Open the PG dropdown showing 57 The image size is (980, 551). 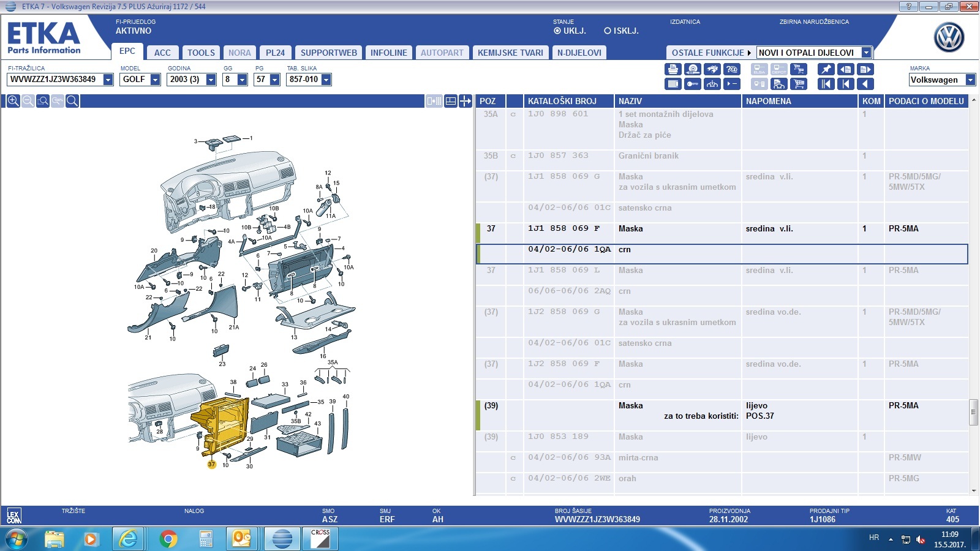click(275, 80)
